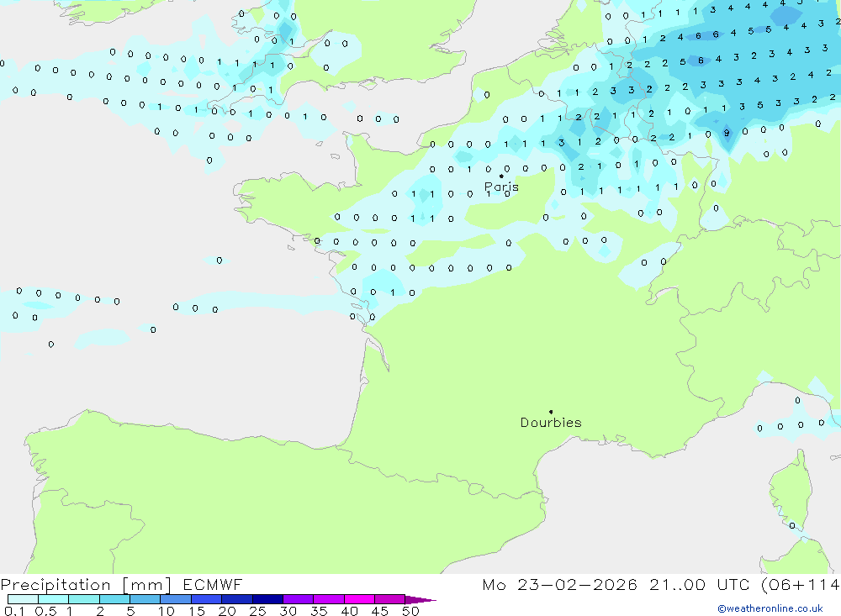Click the blue legend swatch after 10
This screenshot has height=616, width=841.
[176, 599]
